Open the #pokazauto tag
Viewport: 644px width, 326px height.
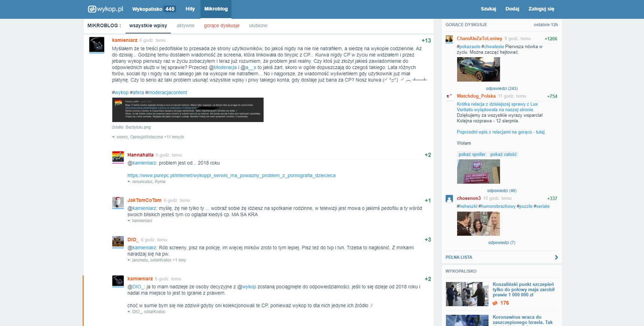point(468,47)
